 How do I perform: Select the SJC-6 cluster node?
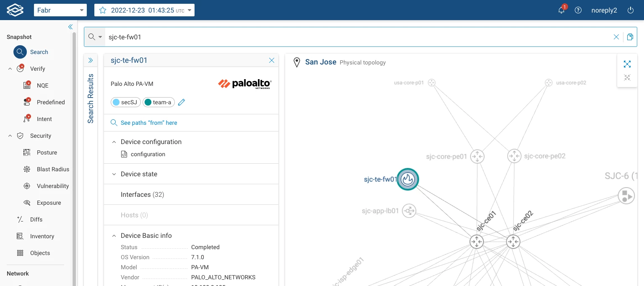click(x=626, y=196)
